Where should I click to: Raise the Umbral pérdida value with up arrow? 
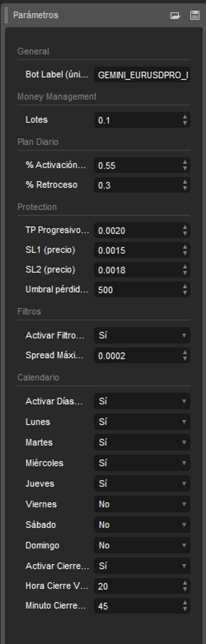pos(185,287)
